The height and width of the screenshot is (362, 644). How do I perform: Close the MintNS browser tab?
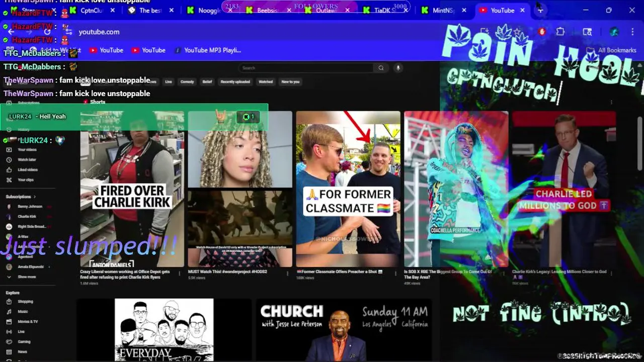(x=464, y=10)
